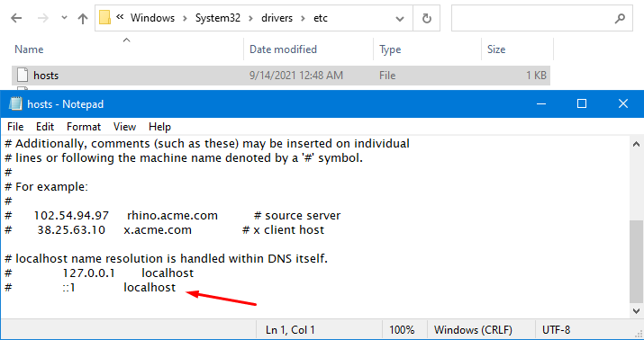Click on x.acme.com text

pos(158,230)
